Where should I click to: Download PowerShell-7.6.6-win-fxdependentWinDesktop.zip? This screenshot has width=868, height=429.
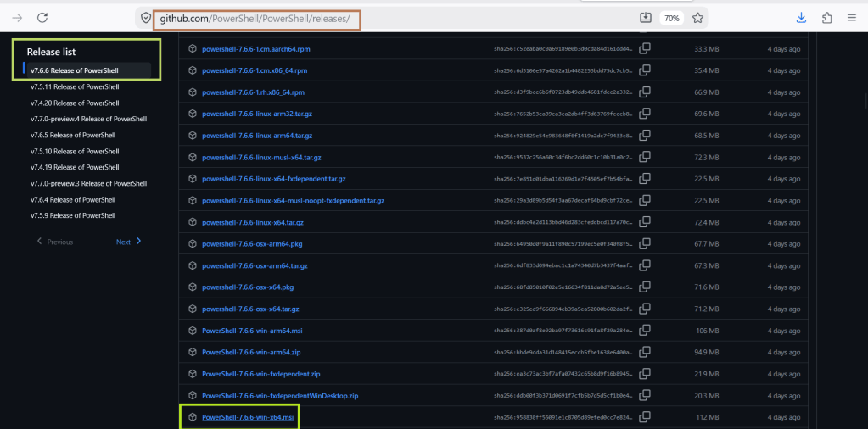(280, 396)
